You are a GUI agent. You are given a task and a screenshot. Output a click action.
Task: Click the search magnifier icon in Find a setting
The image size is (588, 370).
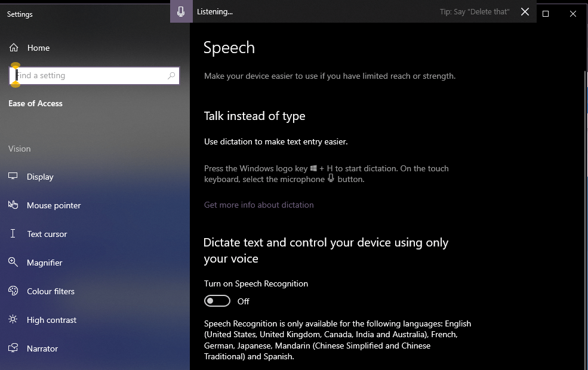click(x=171, y=75)
